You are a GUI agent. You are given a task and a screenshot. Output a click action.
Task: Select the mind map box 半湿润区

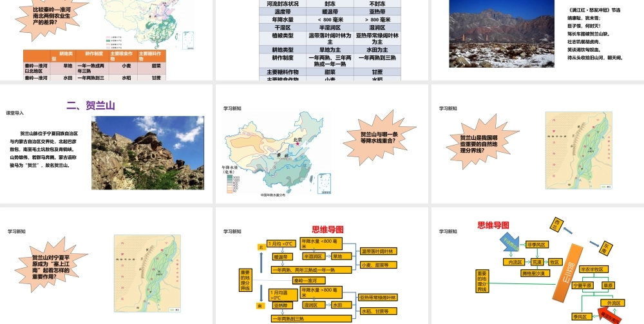(x=314, y=256)
